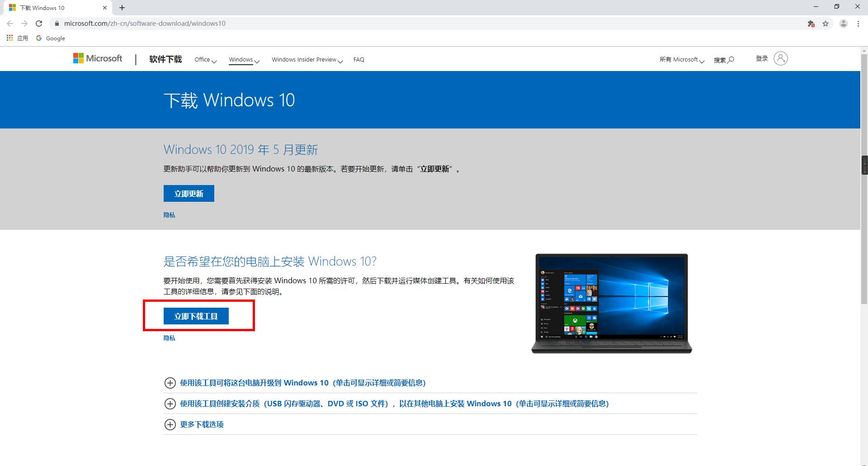Reload the page with the refresh icon
This screenshot has width=868, height=466.
(39, 23)
